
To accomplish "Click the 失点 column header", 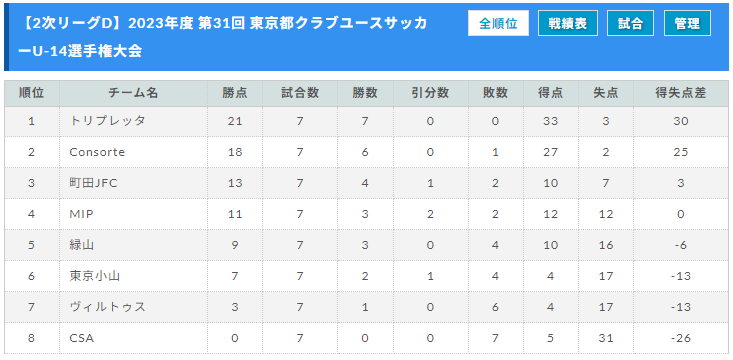I will point(606,93).
